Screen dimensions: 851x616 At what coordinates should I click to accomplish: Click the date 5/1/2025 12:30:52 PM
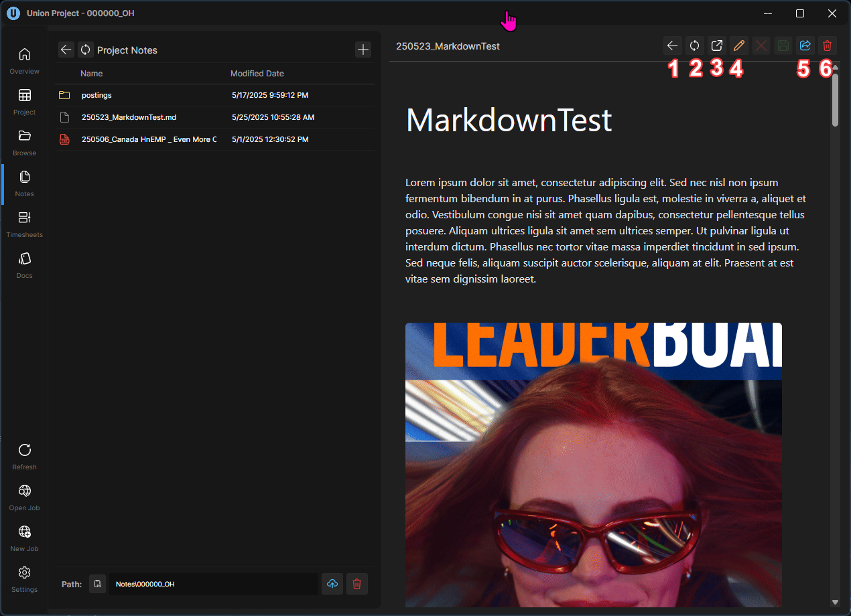point(270,139)
